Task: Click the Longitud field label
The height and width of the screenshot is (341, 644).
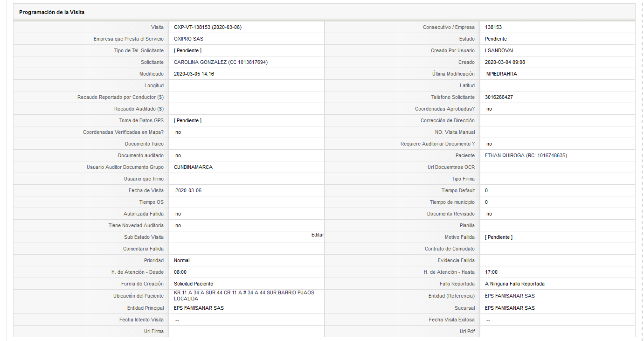Action: pos(154,85)
